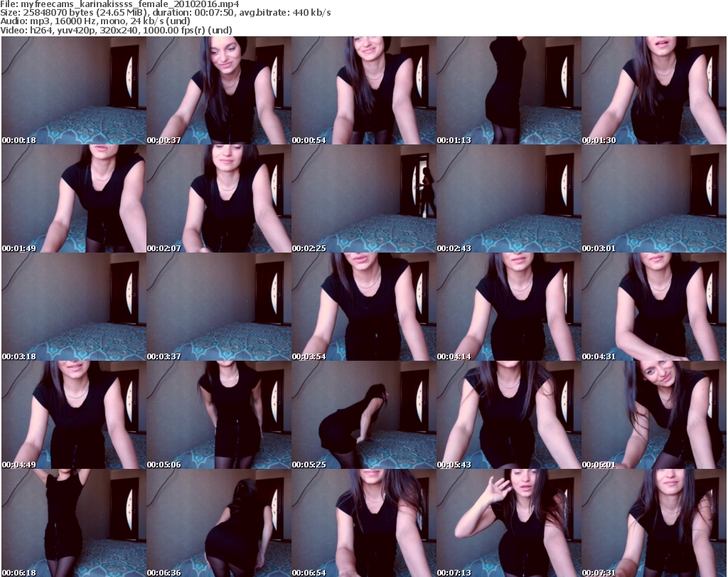Click the thumbnail timestamped 00:06:36
This screenshot has height=577, width=728.
point(219,523)
